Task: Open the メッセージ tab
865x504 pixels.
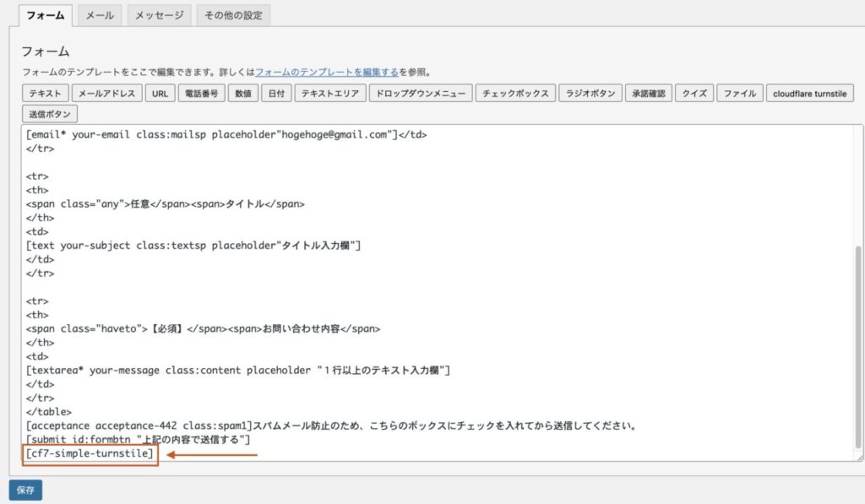Action: coord(160,15)
